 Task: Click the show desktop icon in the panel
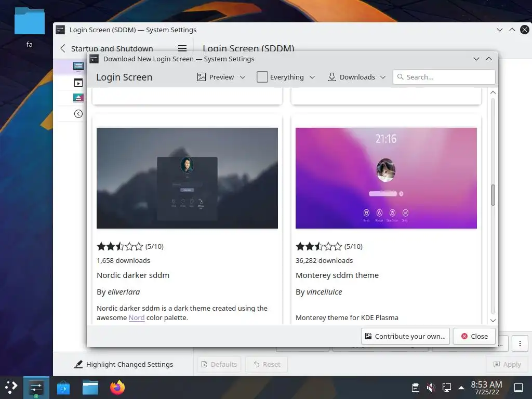click(518, 388)
